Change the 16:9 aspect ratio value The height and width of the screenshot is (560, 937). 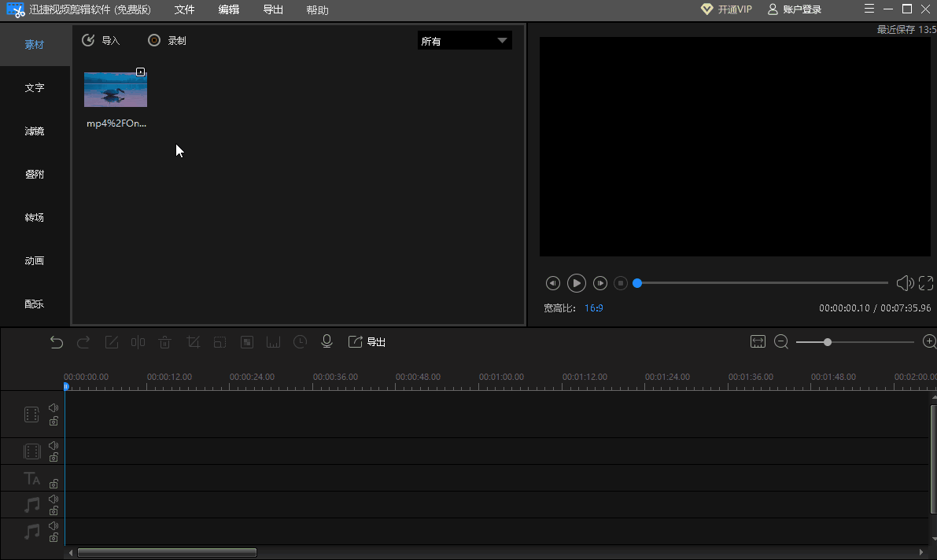point(593,308)
